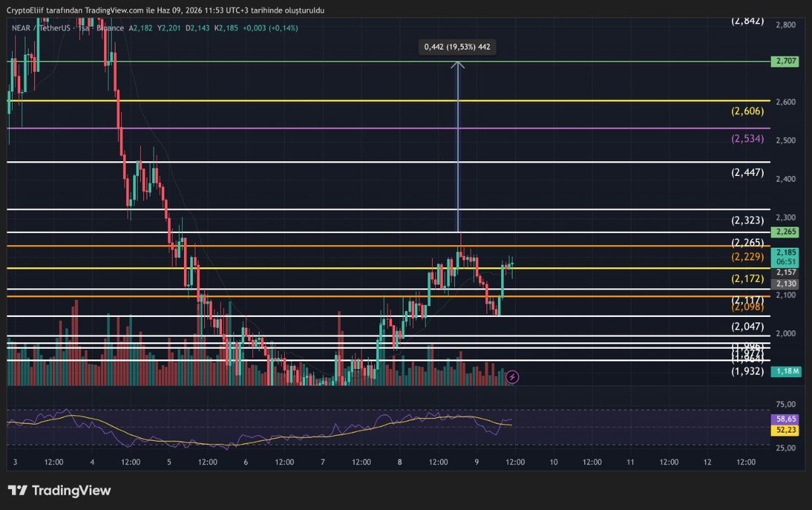The image size is (812, 510).
Task: Click the date label 3 on time axis
Action: click(15, 462)
